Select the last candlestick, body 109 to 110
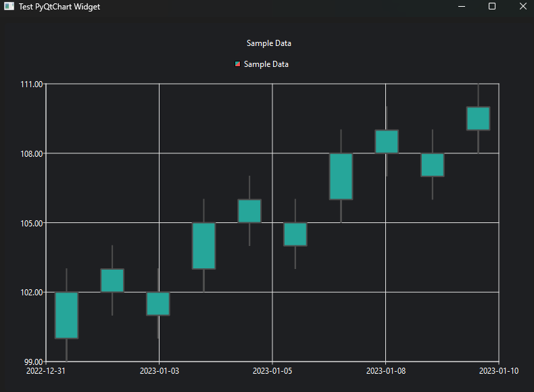534x392 pixels. tap(478, 118)
